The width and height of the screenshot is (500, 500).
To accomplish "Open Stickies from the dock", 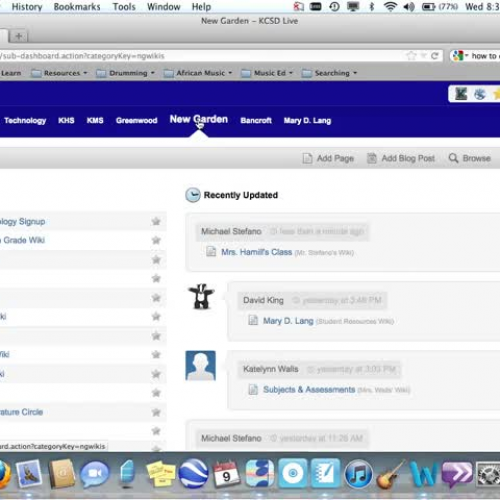I will [x=161, y=474].
